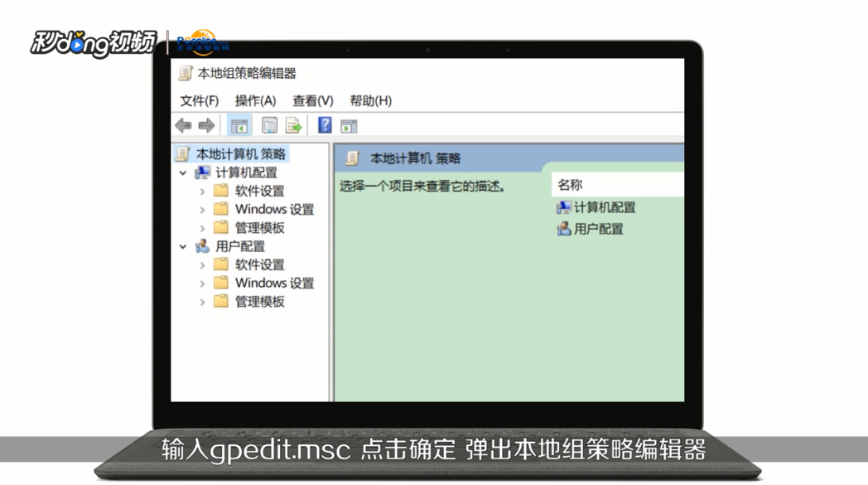
Task: Click folder icon of 软件设置 under 用户配置
Action: click(221, 264)
